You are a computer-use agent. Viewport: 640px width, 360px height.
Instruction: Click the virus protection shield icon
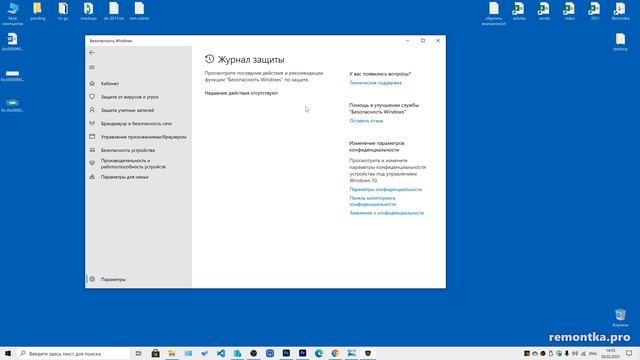(x=92, y=97)
